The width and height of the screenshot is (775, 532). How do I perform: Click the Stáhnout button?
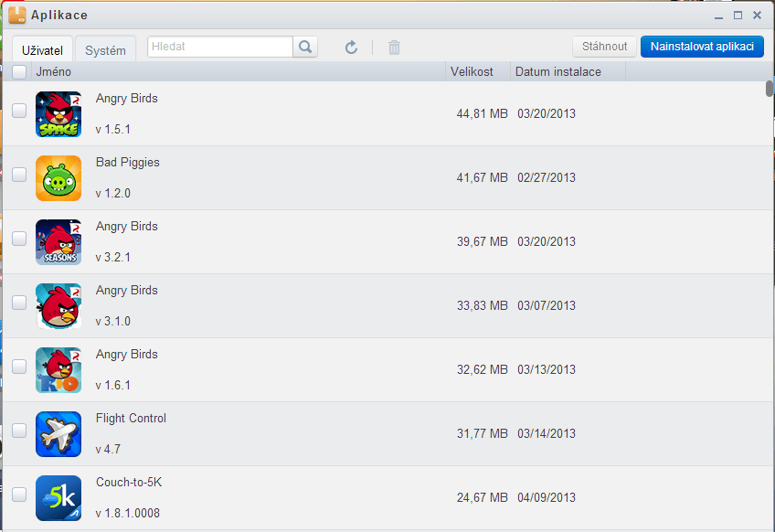coord(604,47)
